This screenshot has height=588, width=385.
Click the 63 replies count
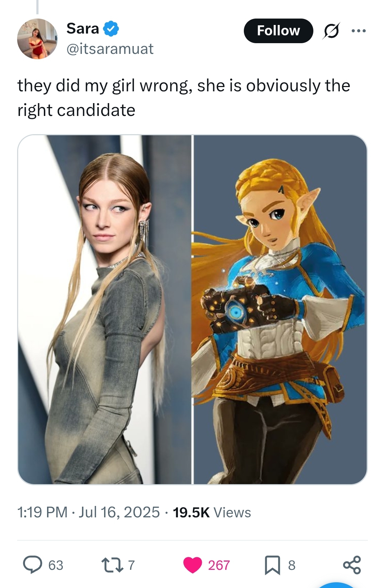tap(56, 565)
